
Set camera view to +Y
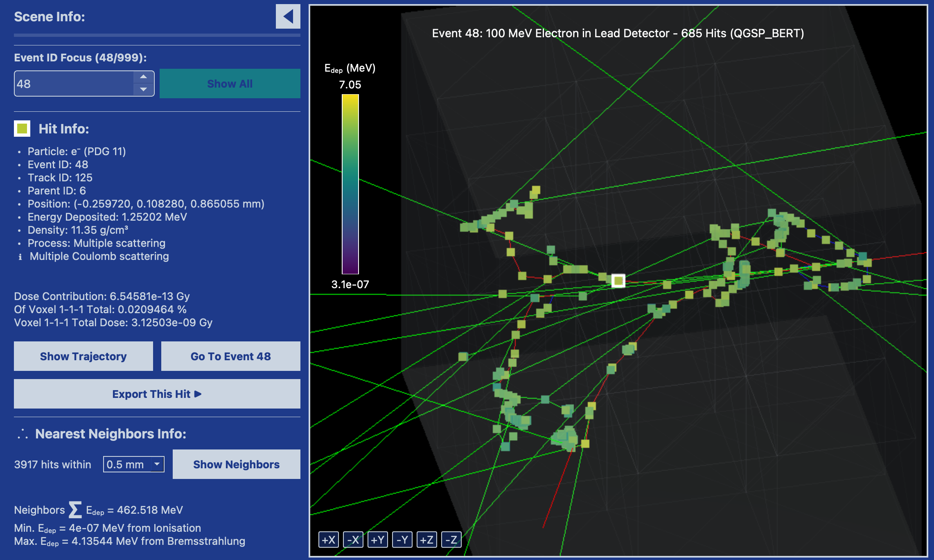click(378, 540)
